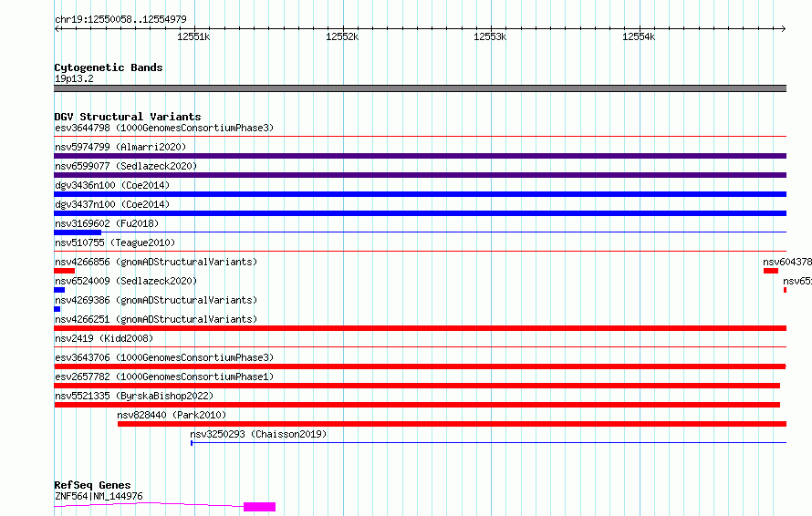Open the nsv4266251 gnomADStructuralVariants label

(x=156, y=319)
